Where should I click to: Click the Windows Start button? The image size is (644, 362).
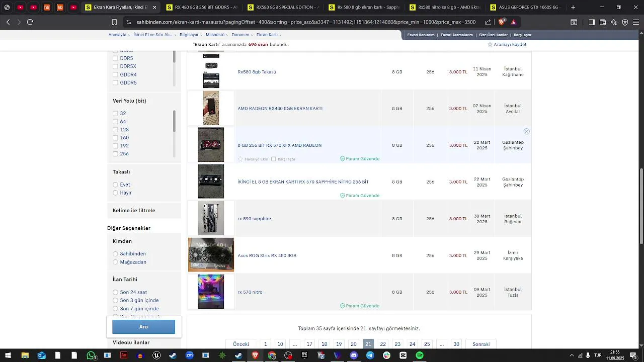click(x=8, y=355)
